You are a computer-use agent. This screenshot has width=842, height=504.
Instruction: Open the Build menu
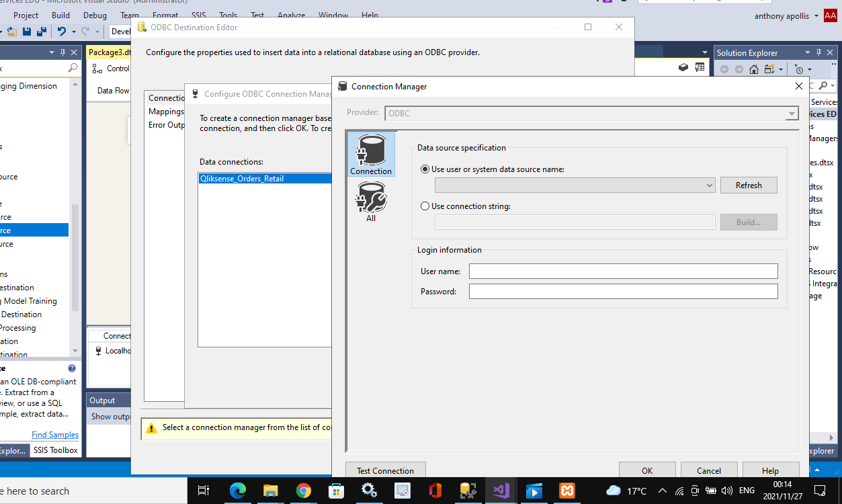(x=60, y=15)
